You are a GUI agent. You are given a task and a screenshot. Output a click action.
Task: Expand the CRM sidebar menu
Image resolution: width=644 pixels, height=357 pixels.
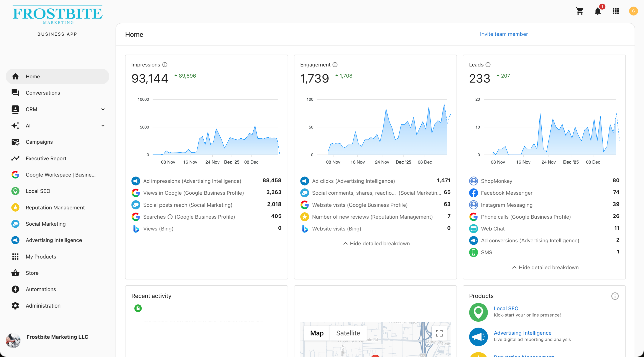coord(103,109)
